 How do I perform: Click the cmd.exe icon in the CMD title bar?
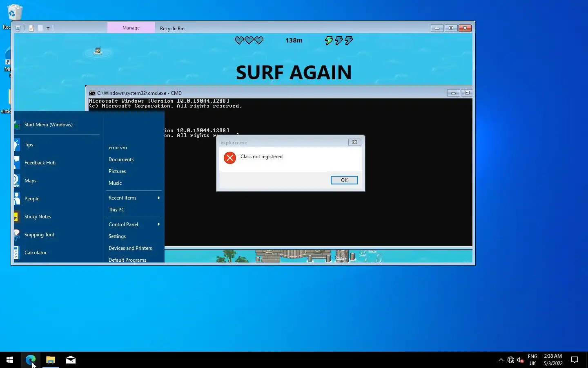point(92,93)
